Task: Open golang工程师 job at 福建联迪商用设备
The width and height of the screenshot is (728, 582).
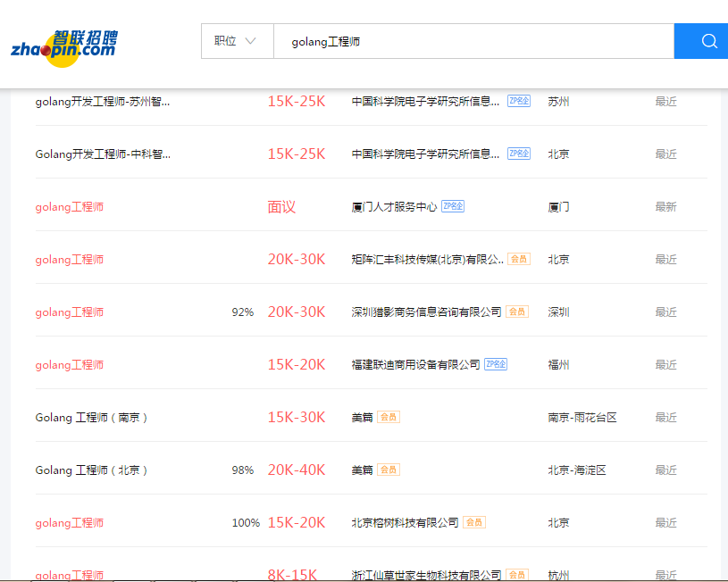Action: [x=69, y=365]
